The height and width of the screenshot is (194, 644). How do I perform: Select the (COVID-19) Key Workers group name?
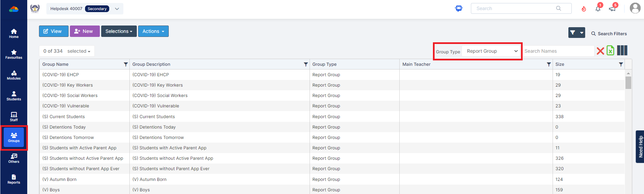(68, 85)
